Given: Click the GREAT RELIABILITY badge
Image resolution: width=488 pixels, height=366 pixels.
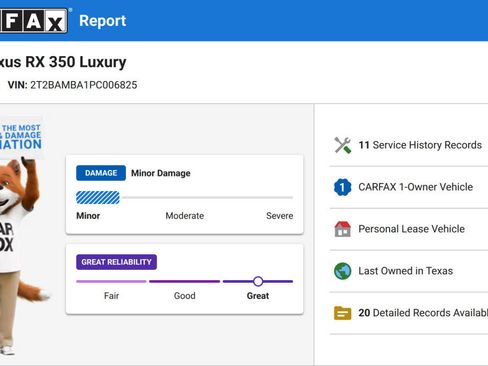Looking at the screenshot, I should (116, 262).
